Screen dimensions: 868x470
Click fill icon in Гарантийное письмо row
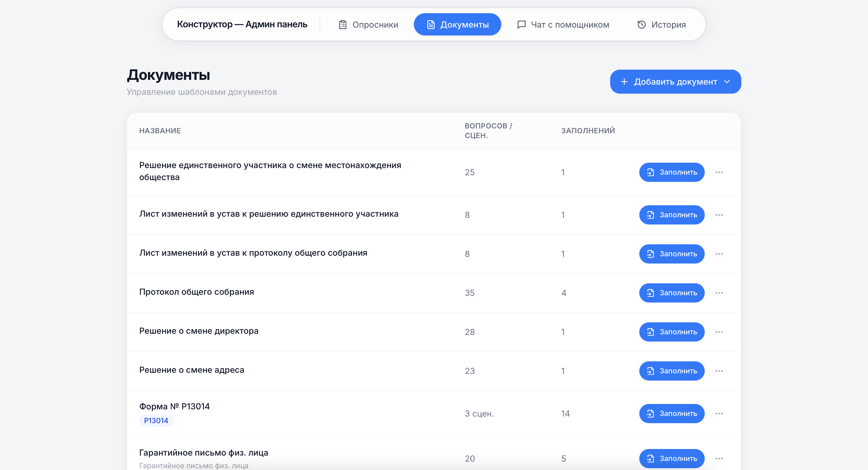650,459
